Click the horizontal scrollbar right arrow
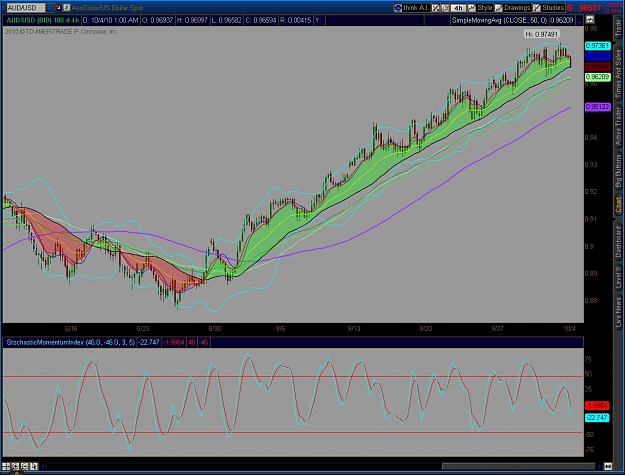The image size is (625, 475). (599, 466)
